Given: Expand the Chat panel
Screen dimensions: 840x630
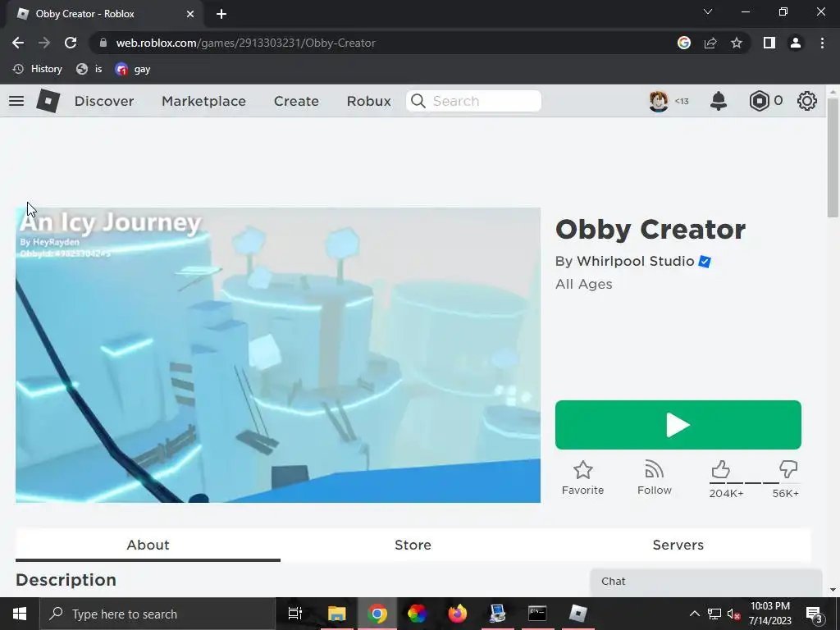Looking at the screenshot, I should pyautogui.click(x=706, y=582).
